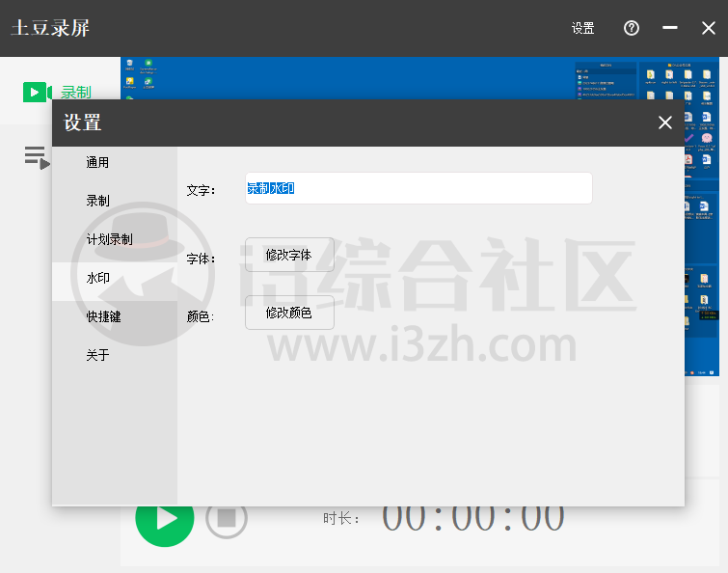Open 设置 in the main title bar
This screenshot has height=573, width=728.
click(582, 28)
